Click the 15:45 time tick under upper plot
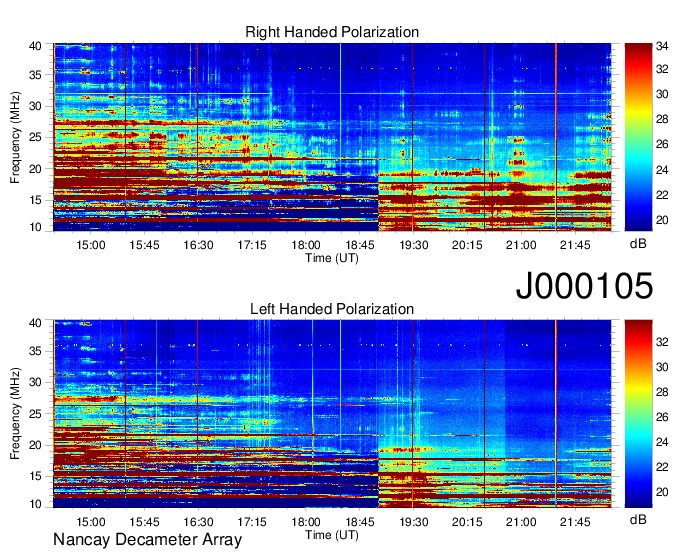The height and width of the screenshot is (552, 680). point(144,245)
